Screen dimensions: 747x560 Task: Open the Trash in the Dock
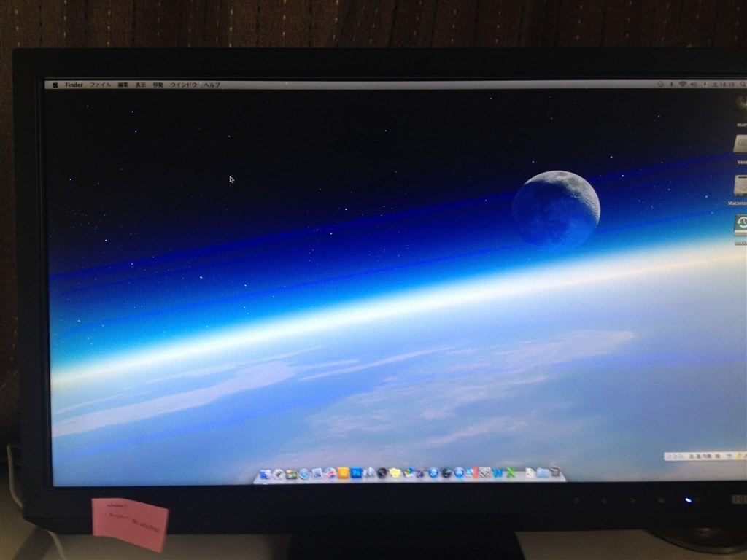(555, 472)
